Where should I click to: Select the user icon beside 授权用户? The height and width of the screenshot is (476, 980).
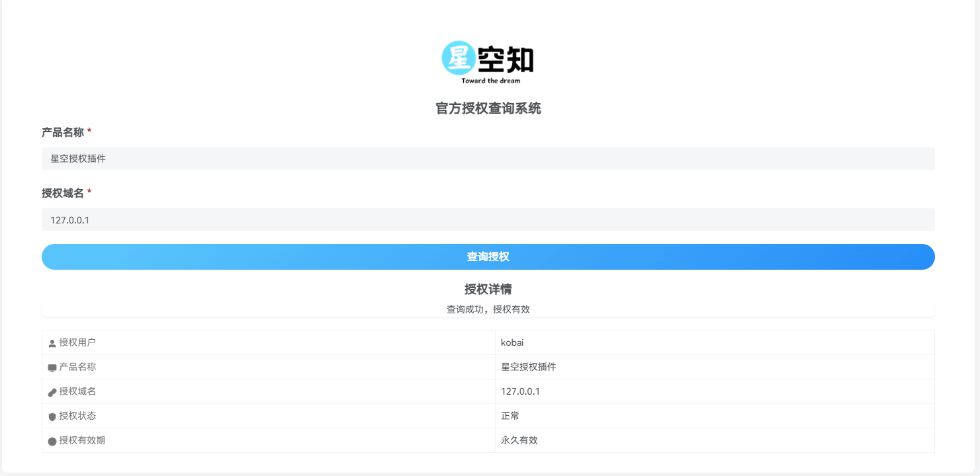[x=52, y=342]
